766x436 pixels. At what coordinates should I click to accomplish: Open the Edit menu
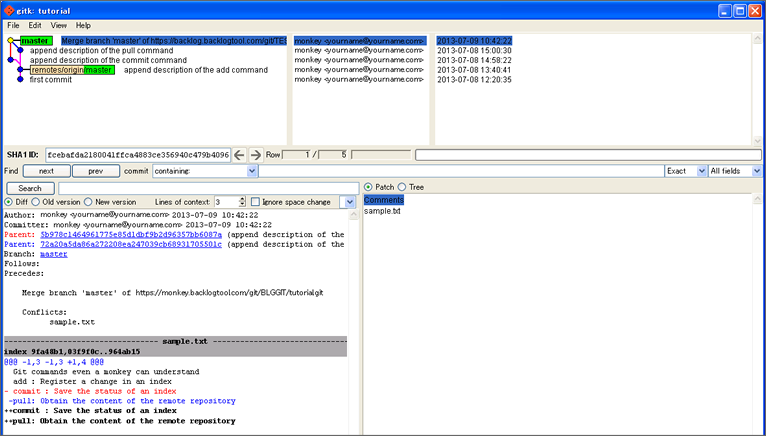click(x=35, y=25)
